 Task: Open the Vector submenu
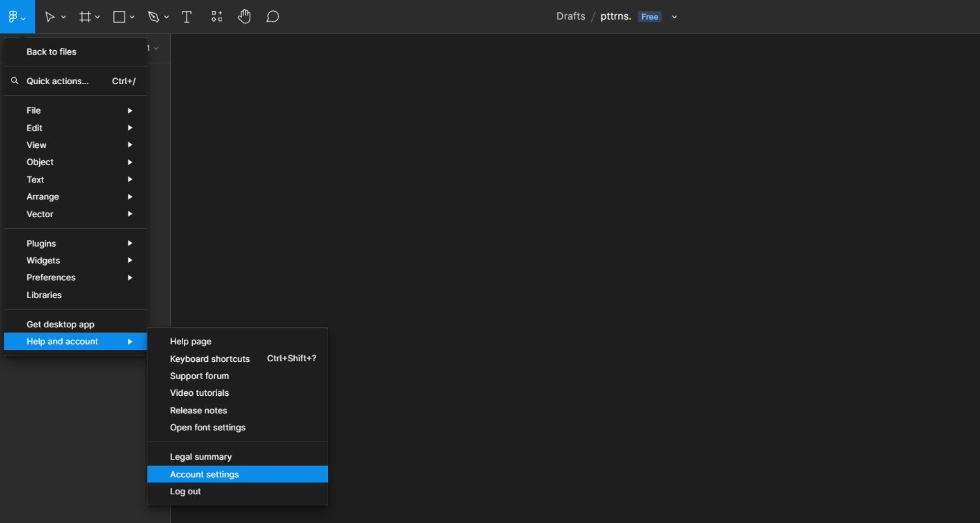tap(76, 214)
